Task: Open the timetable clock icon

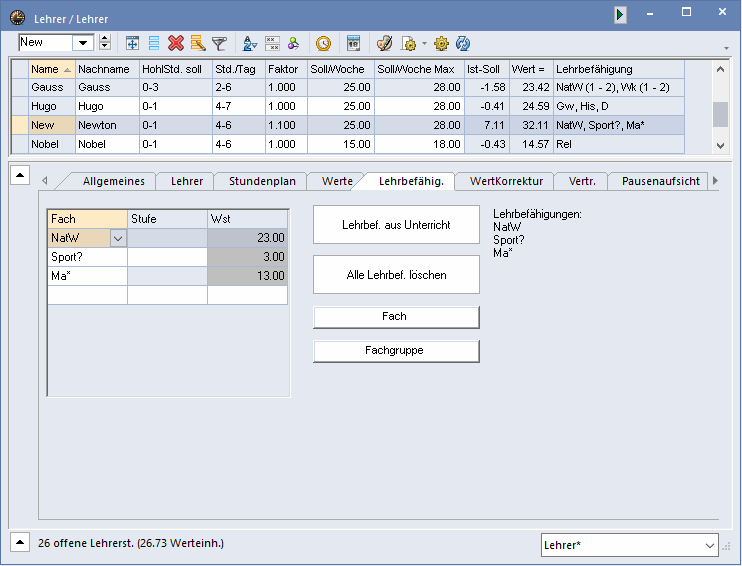Action: pos(324,44)
